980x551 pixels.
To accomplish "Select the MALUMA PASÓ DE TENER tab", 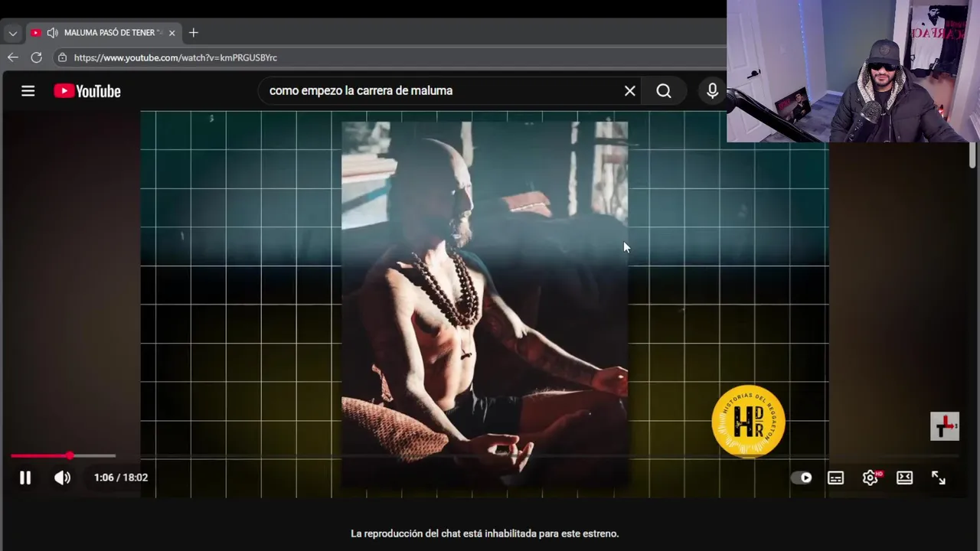I will [x=103, y=33].
